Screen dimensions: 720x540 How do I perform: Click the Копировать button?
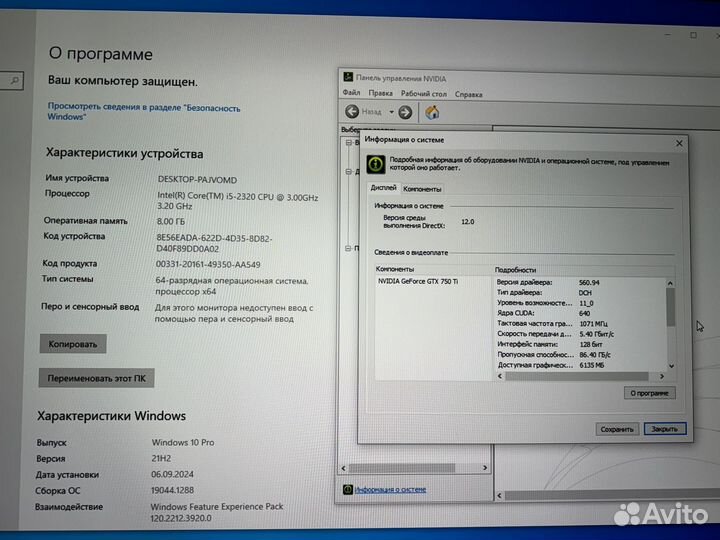click(73, 344)
